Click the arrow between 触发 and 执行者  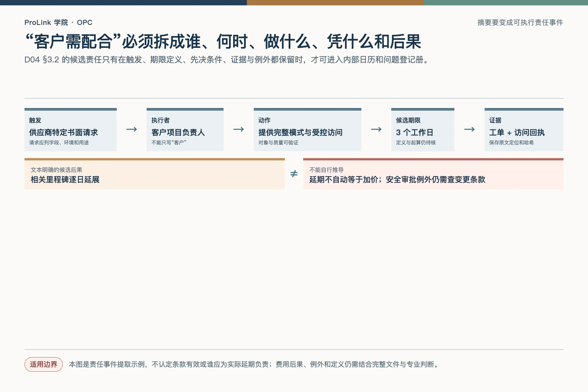(132, 129)
